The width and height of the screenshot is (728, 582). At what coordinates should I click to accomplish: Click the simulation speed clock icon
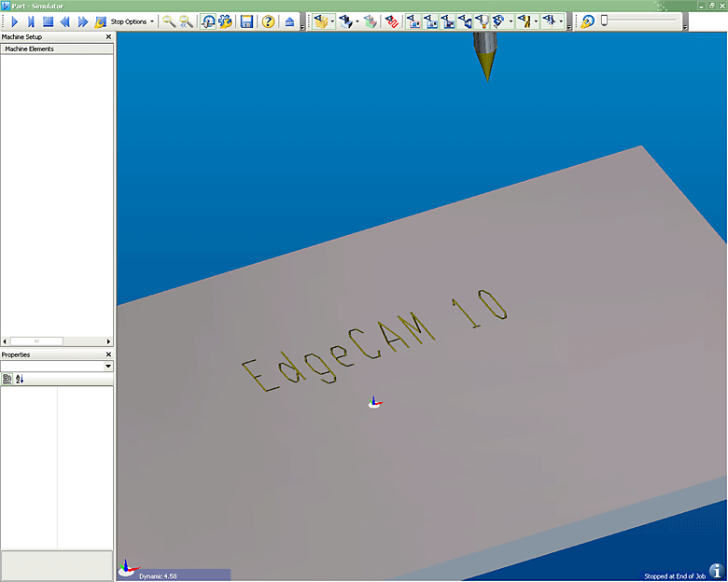[587, 21]
